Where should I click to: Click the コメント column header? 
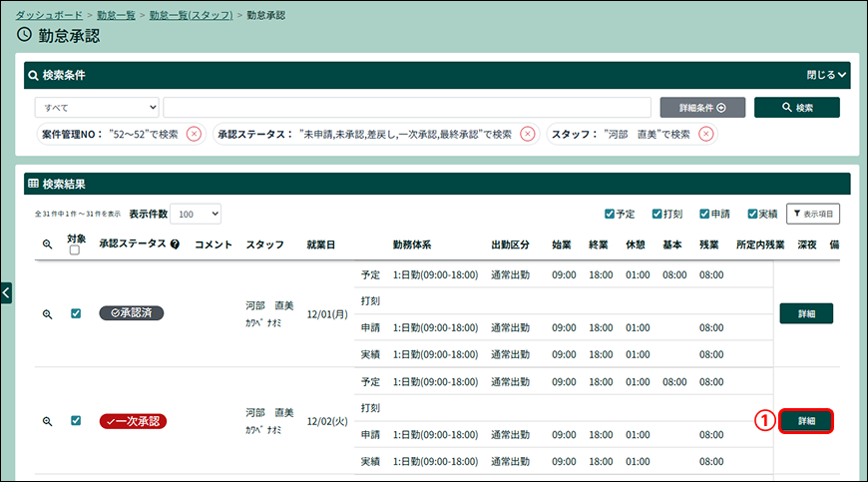[214, 244]
